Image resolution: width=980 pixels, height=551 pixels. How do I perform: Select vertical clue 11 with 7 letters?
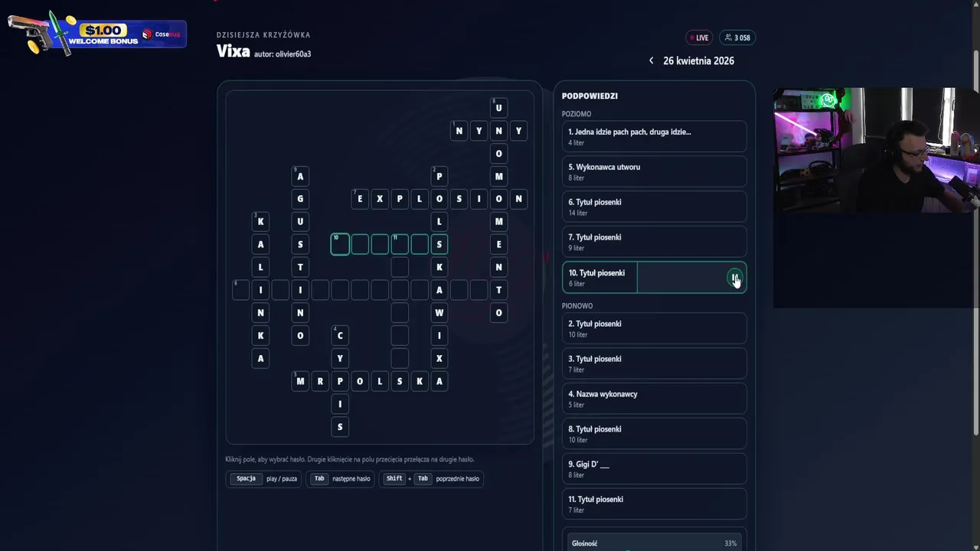coord(654,504)
